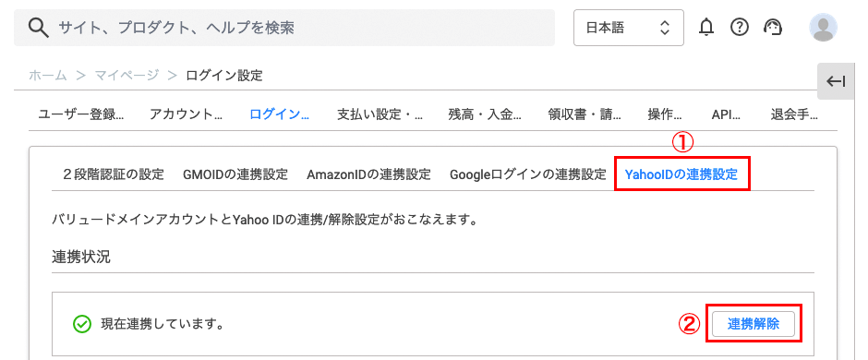This screenshot has width=868, height=360.
Task: Select the アカウント tab
Action: tap(186, 115)
